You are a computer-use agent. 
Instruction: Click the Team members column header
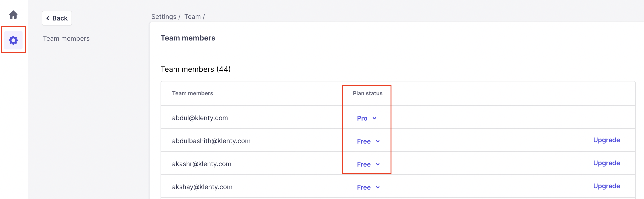(x=192, y=93)
